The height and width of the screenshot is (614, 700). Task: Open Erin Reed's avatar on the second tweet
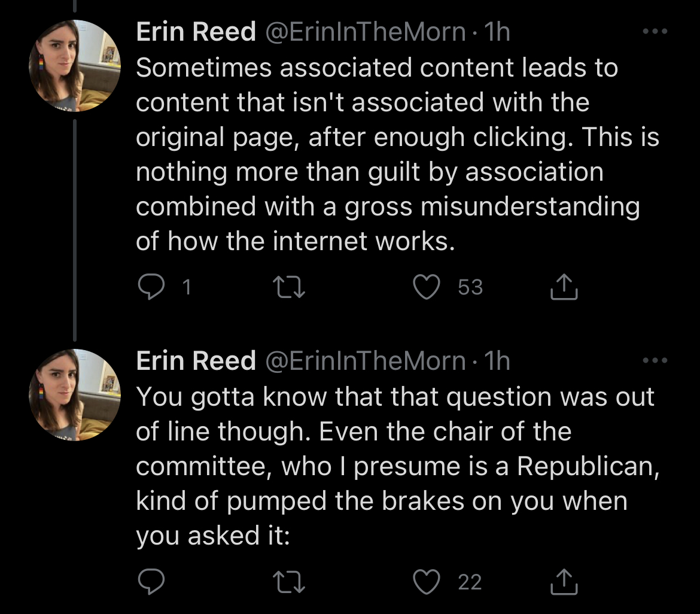click(x=75, y=395)
